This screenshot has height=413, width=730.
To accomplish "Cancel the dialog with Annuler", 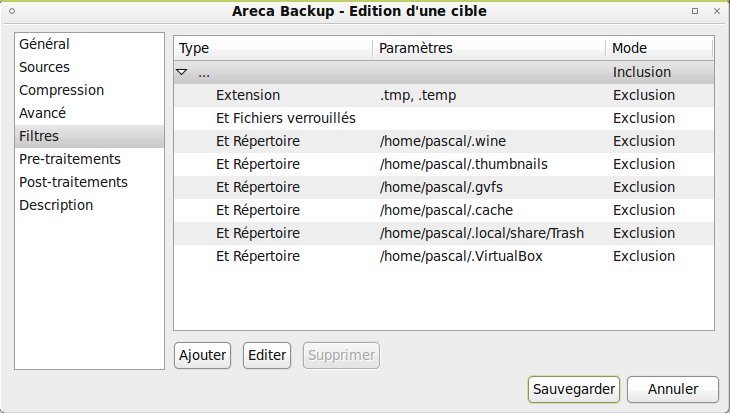I will click(673, 389).
